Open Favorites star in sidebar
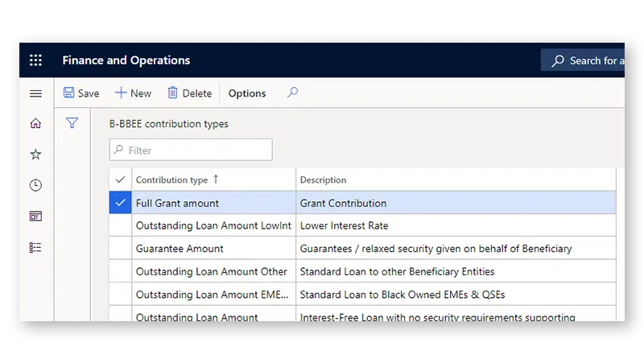 click(35, 155)
